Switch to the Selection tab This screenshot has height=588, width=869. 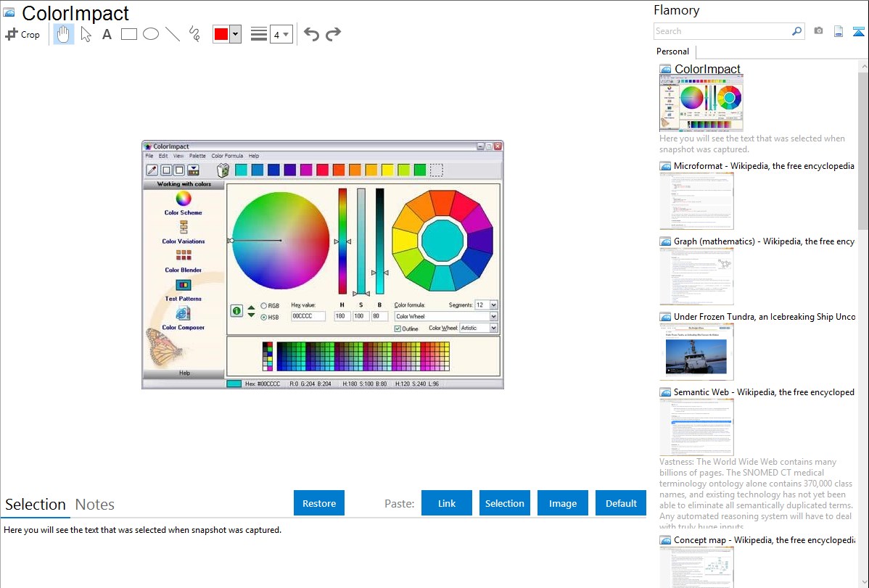36,505
